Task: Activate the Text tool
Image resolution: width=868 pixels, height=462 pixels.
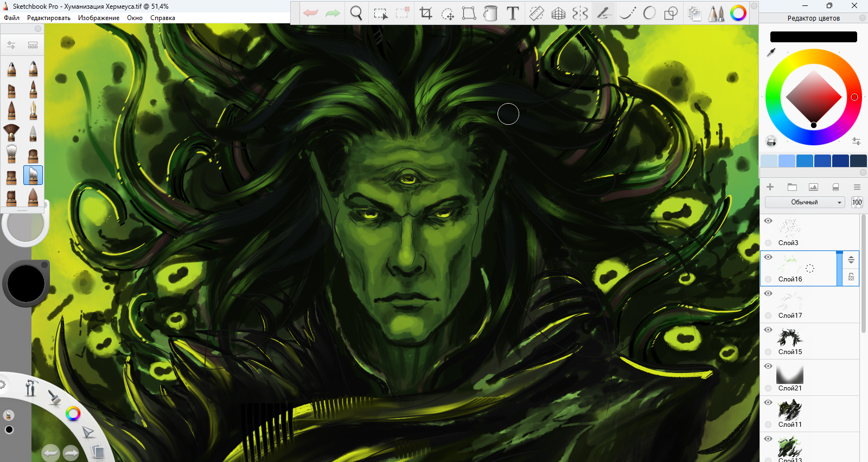Action: (513, 13)
